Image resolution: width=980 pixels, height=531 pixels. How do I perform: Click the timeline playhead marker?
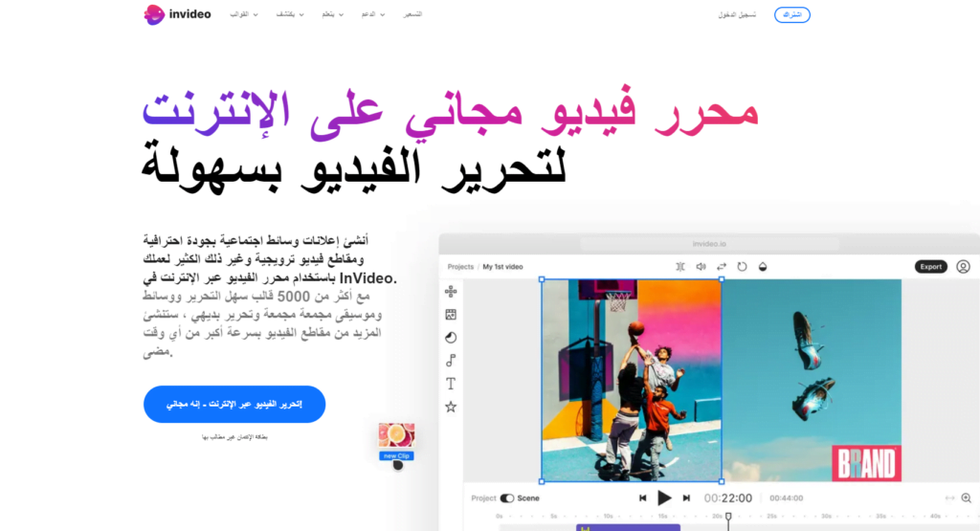(x=728, y=517)
